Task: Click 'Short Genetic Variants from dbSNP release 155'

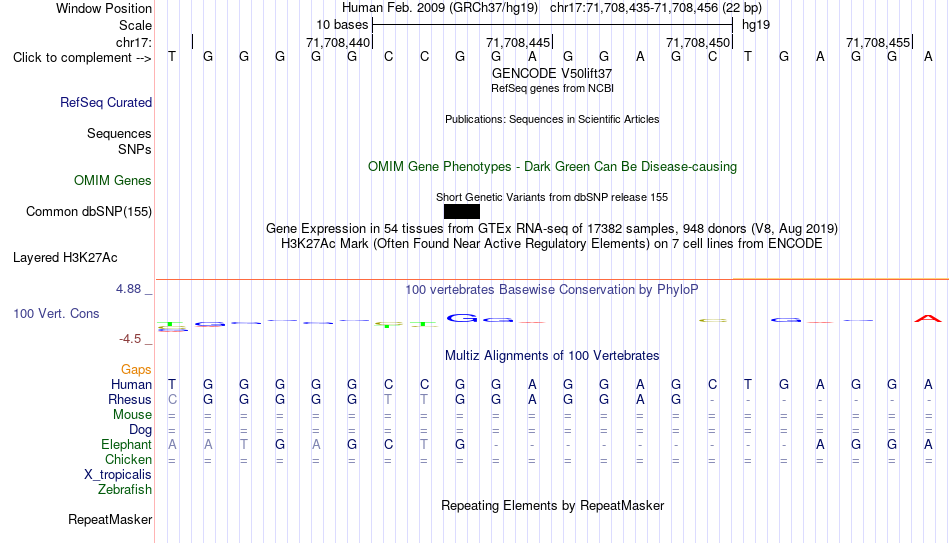Action: 552,198
